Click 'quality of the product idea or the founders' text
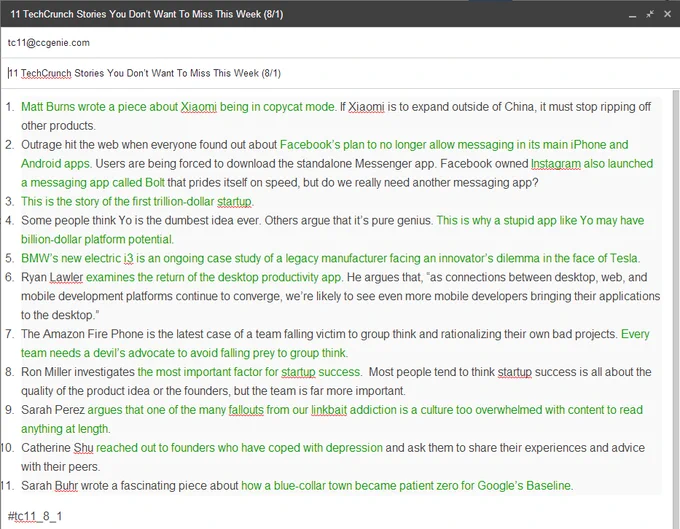This screenshot has width=680, height=529. pyautogui.click(x=125, y=391)
